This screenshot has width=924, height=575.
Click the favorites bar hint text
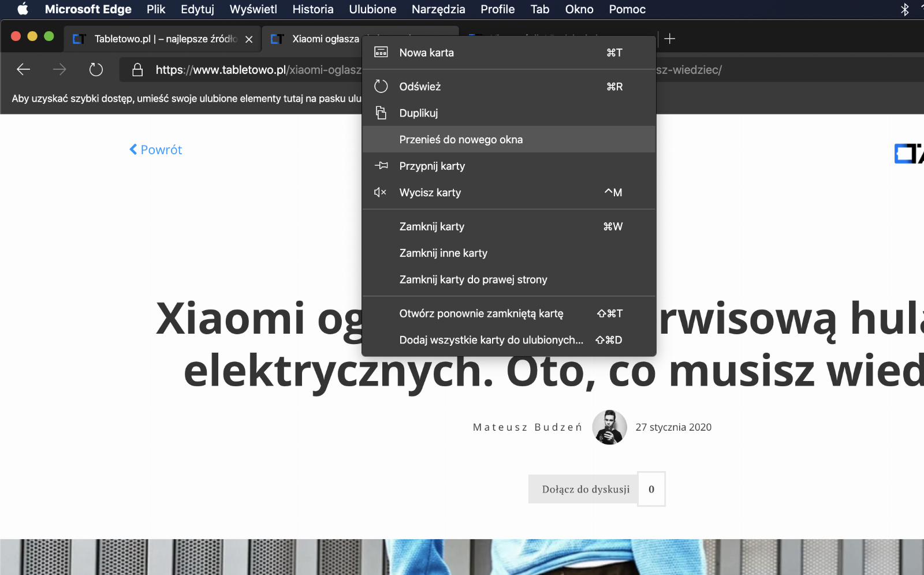tap(187, 99)
